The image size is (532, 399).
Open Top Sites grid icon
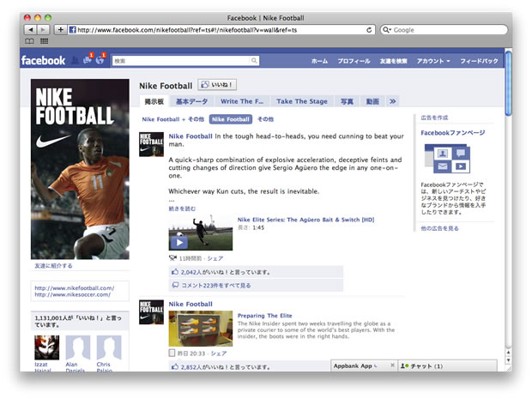click(x=44, y=41)
